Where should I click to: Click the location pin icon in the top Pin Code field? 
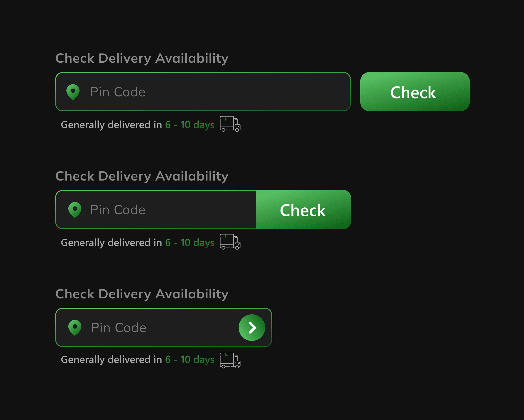73,92
